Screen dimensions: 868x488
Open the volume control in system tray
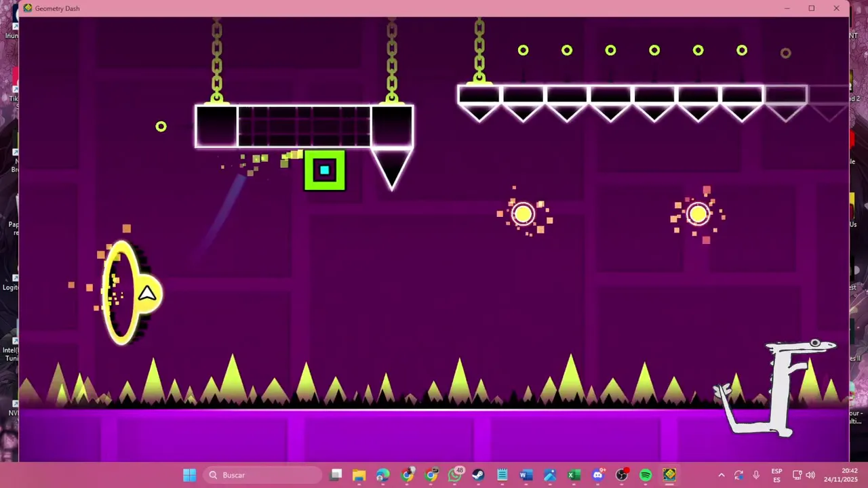(x=810, y=475)
